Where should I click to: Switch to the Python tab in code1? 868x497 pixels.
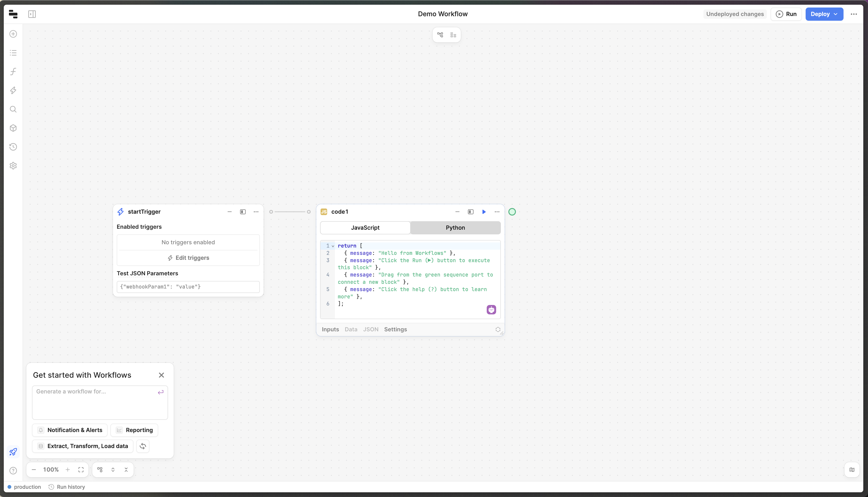point(455,228)
